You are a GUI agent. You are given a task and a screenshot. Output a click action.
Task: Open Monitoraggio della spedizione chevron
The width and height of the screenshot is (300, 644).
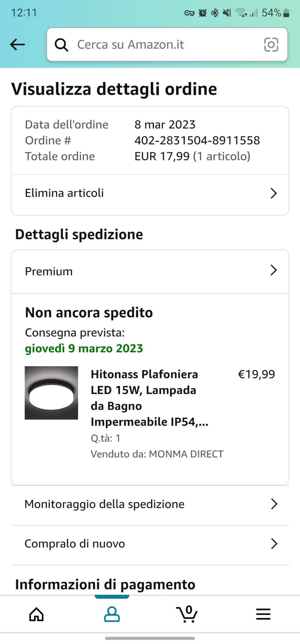point(274,504)
